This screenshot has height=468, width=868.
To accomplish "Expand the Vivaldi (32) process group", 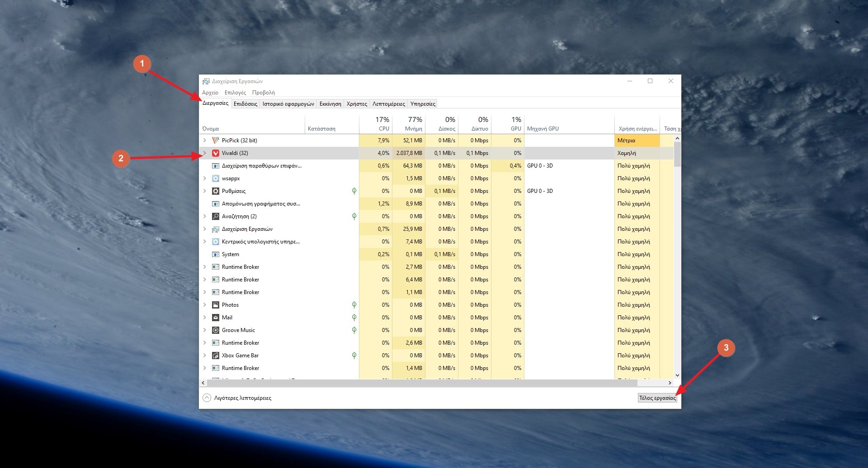I will click(205, 153).
